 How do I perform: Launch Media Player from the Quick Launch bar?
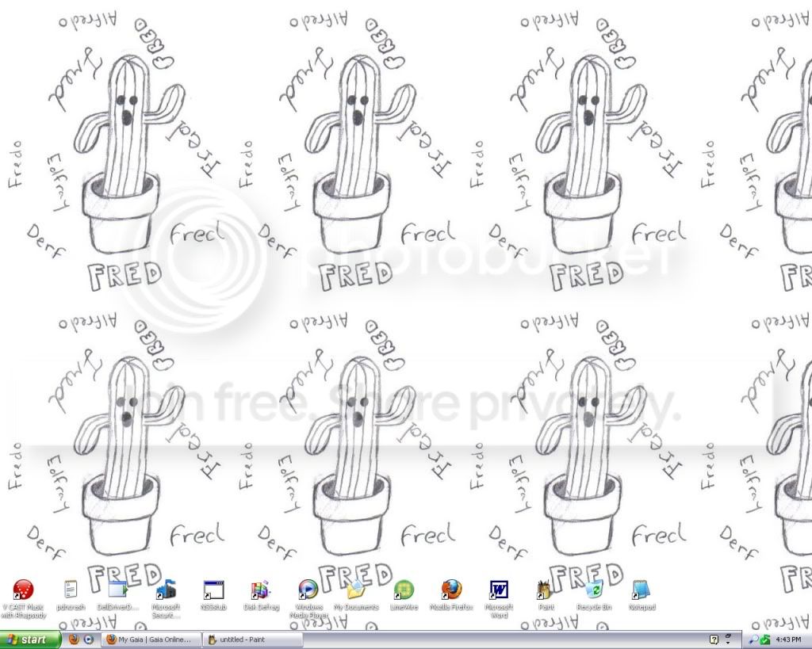click(89, 639)
